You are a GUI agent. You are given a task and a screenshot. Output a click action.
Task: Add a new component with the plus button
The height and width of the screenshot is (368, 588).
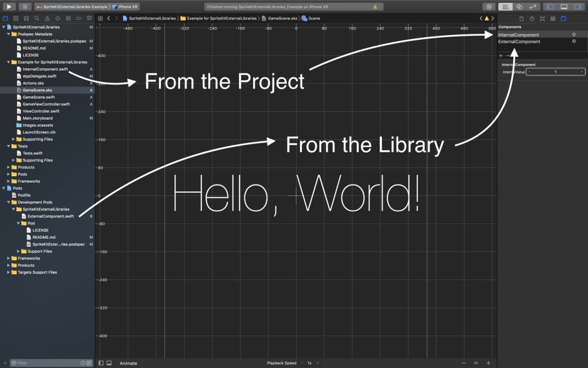[x=500, y=56]
